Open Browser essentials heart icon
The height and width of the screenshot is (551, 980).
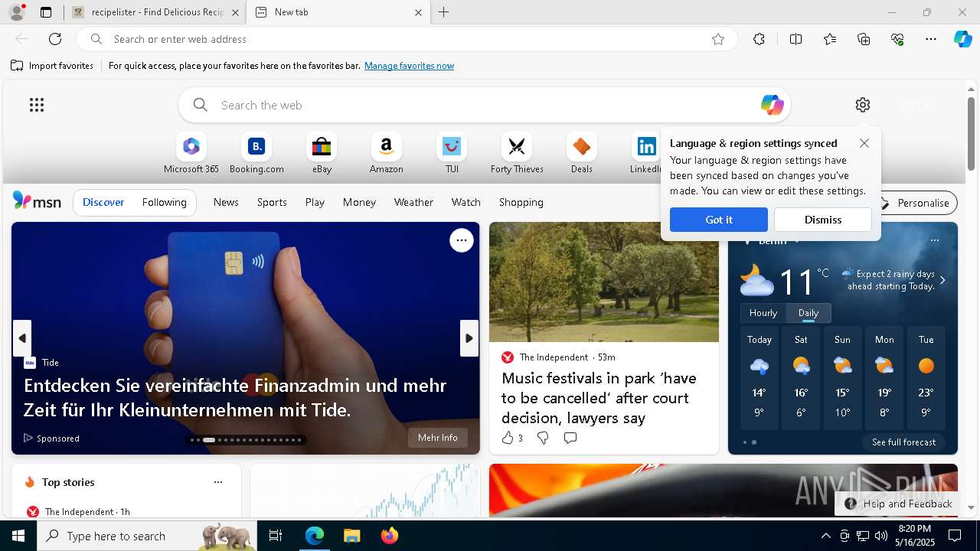click(897, 39)
